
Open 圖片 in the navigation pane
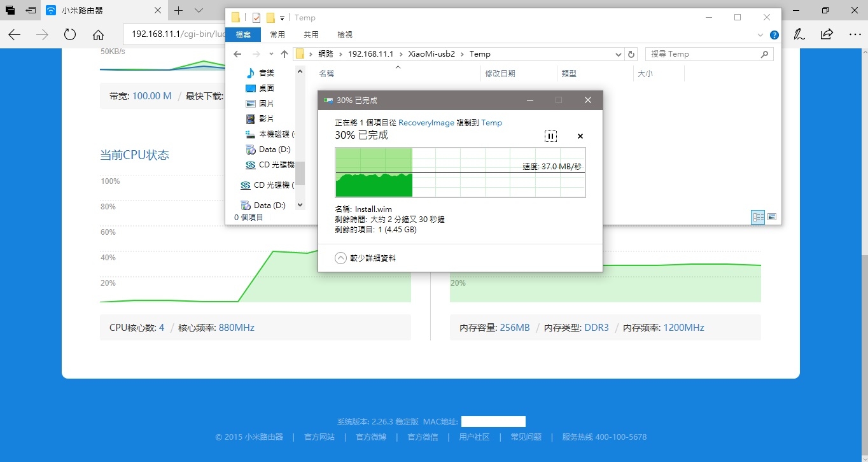(260, 103)
